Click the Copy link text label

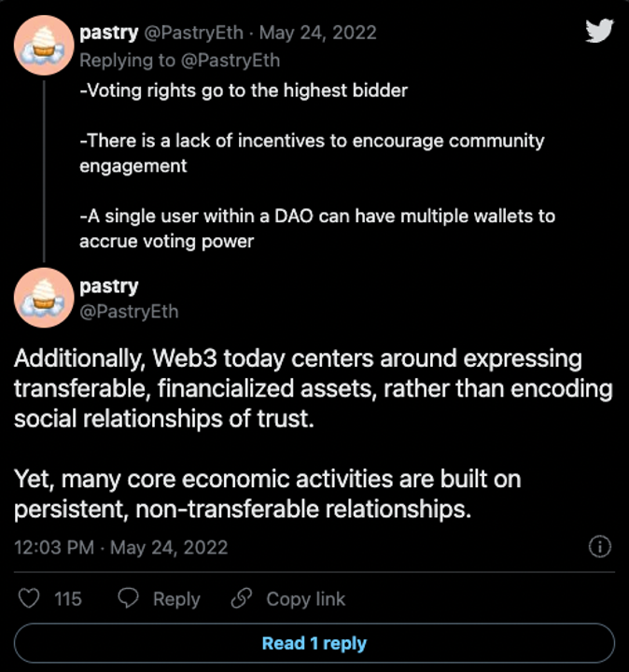[x=305, y=599]
